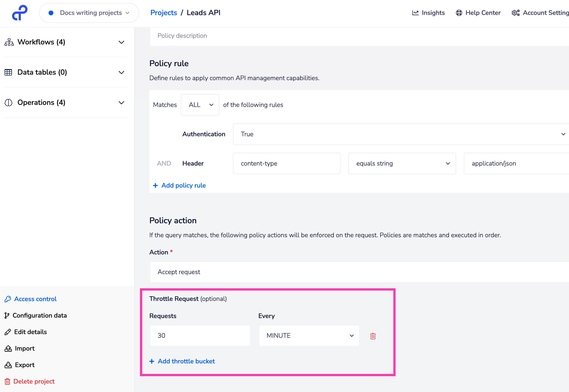
Task: Open the Docs writing projects selector
Action: pos(89,13)
